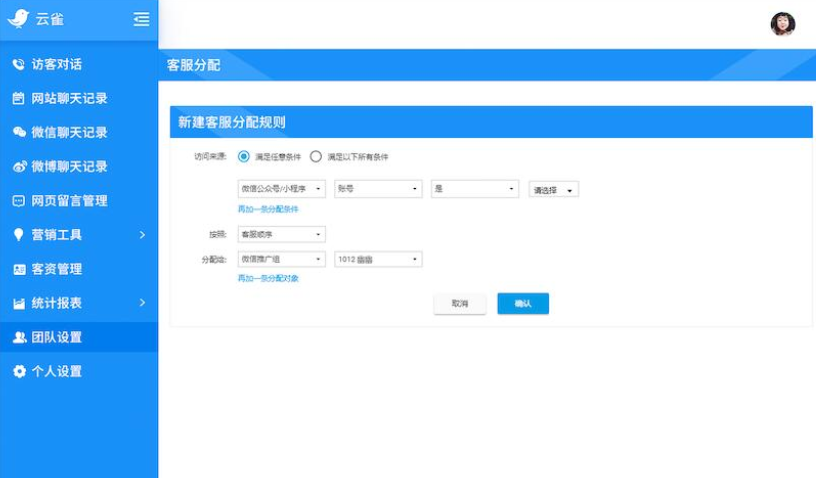Image resolution: width=816 pixels, height=478 pixels.
Task: Open the 客服顺序 dropdown
Action: pos(282,235)
